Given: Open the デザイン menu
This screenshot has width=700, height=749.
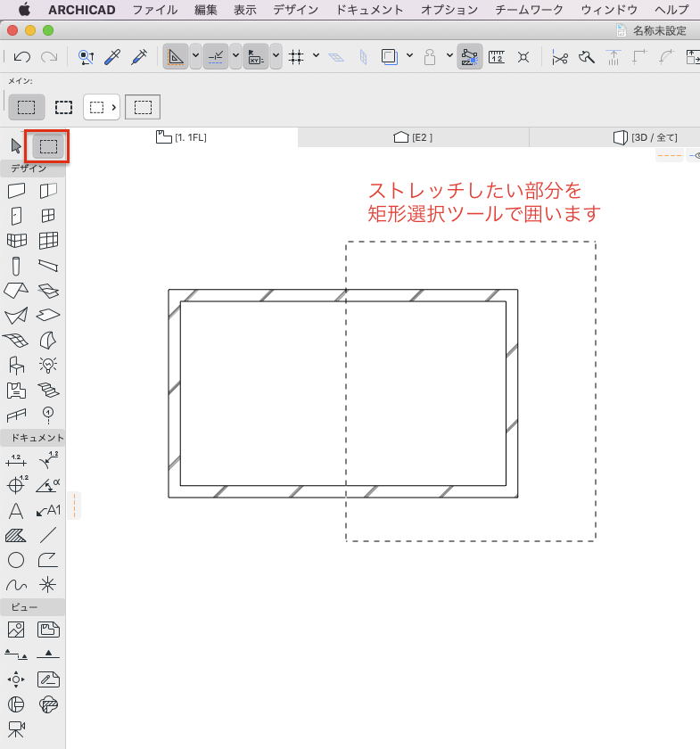Looking at the screenshot, I should pyautogui.click(x=295, y=10).
